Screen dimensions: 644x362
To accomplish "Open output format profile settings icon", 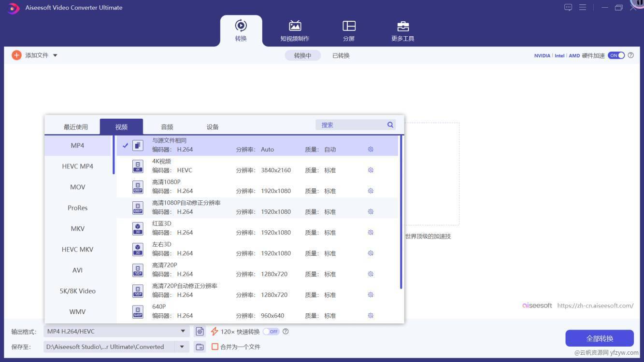I will tap(200, 332).
